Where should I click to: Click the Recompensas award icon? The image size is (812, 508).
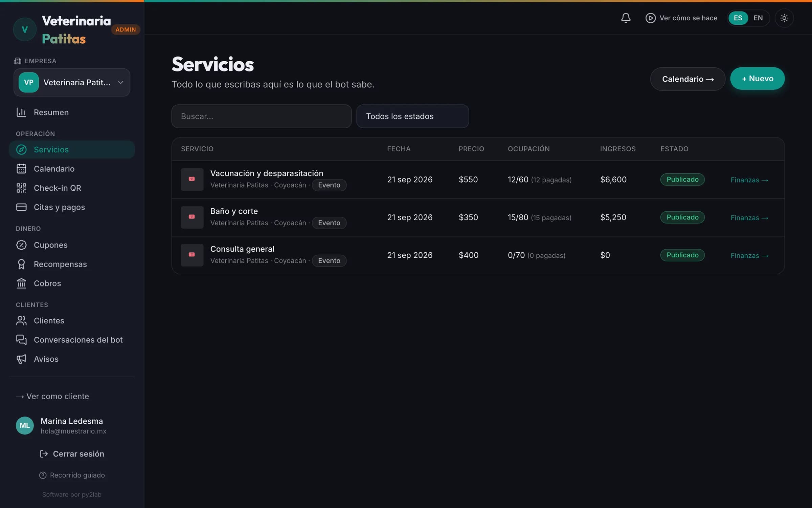pos(21,264)
